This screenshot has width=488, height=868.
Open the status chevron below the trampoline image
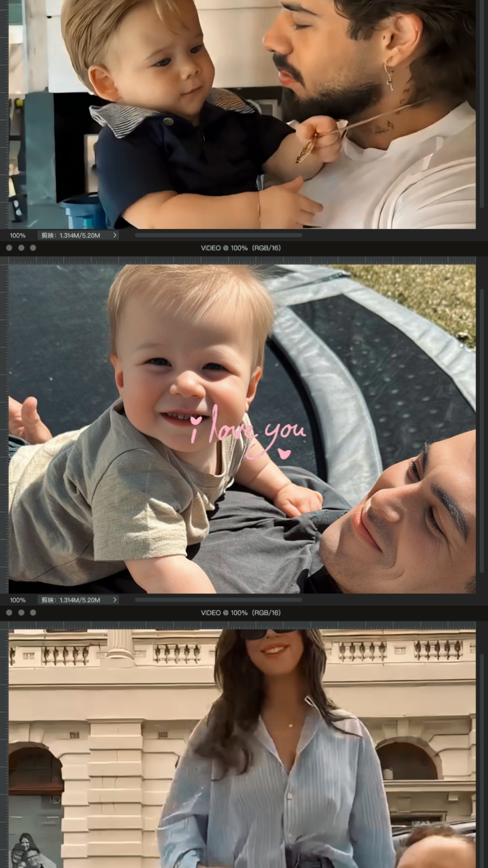tap(114, 600)
